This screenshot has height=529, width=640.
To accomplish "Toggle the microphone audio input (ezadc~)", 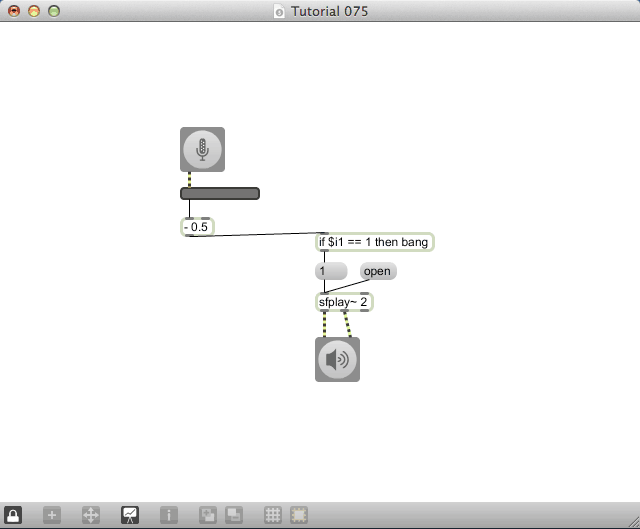I will tap(202, 149).
